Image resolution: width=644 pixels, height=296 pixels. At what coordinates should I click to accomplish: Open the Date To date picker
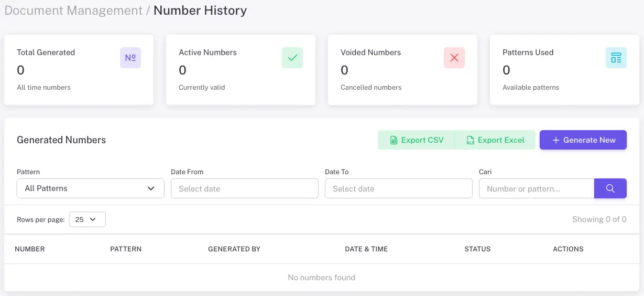tap(398, 188)
